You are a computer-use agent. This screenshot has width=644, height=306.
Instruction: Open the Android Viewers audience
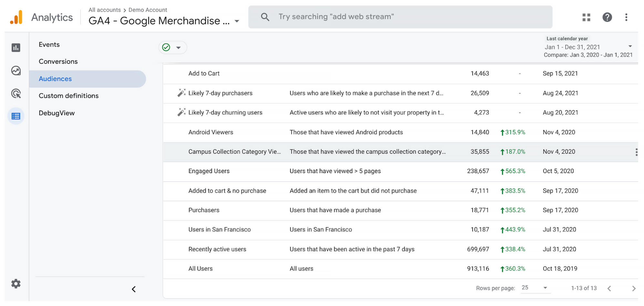pos(211,132)
